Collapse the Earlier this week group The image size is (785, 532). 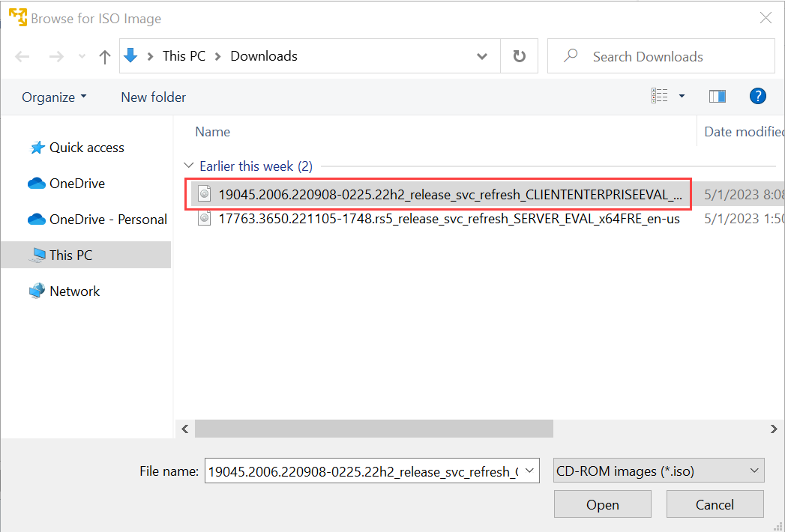pos(189,166)
